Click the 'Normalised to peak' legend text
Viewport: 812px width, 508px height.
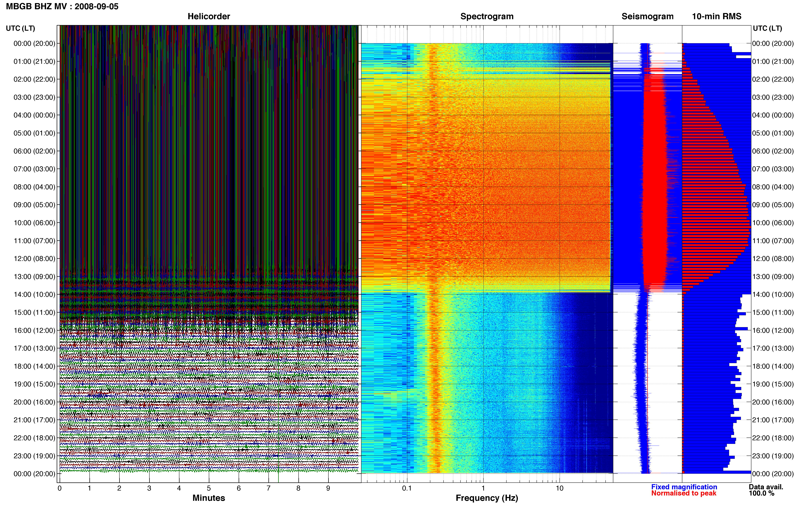click(x=684, y=493)
